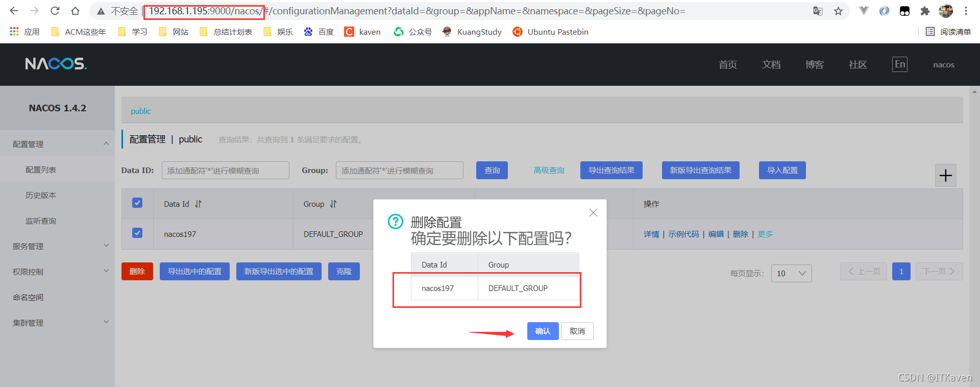980x387 pixels.
Task: Click the blue 查询 search button
Action: click(492, 170)
